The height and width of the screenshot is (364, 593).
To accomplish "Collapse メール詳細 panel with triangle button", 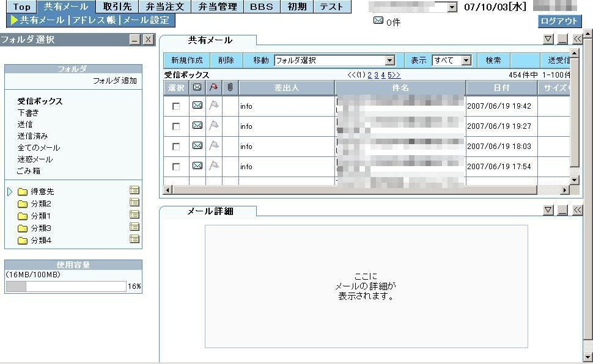I will pos(548,210).
